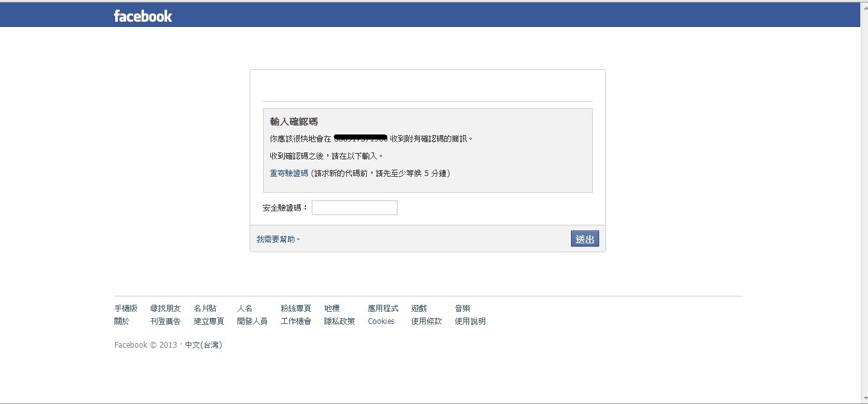This screenshot has width=868, height=404.
Task: Open the 隱私政策 footer link
Action: click(x=339, y=321)
